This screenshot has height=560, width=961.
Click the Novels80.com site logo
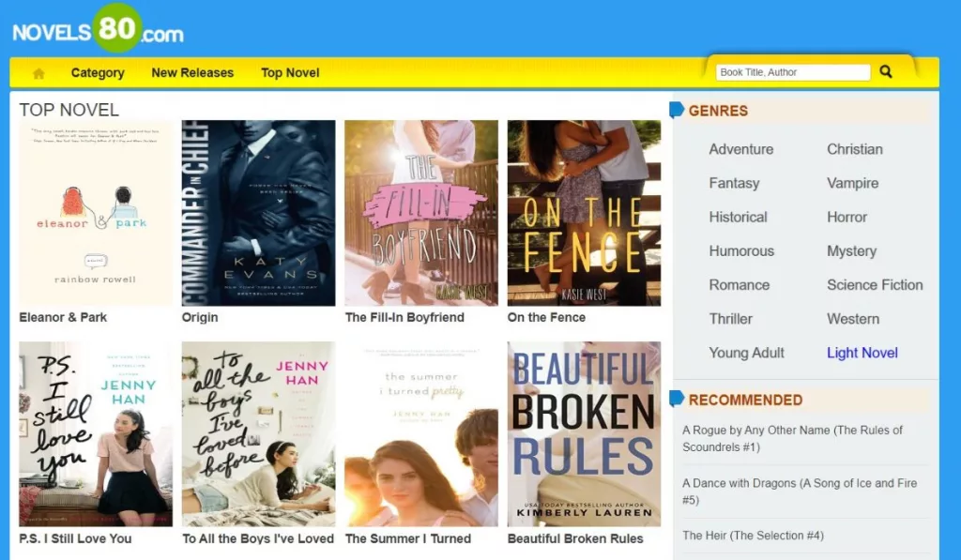coord(98,30)
